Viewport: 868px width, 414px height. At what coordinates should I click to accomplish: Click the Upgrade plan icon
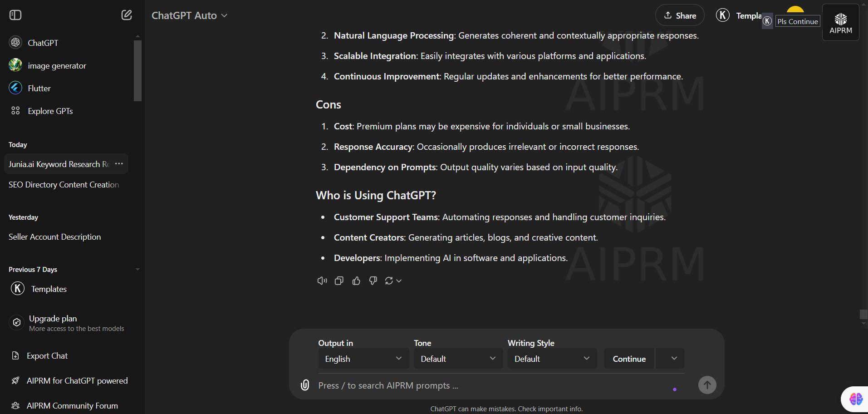pyautogui.click(x=17, y=322)
